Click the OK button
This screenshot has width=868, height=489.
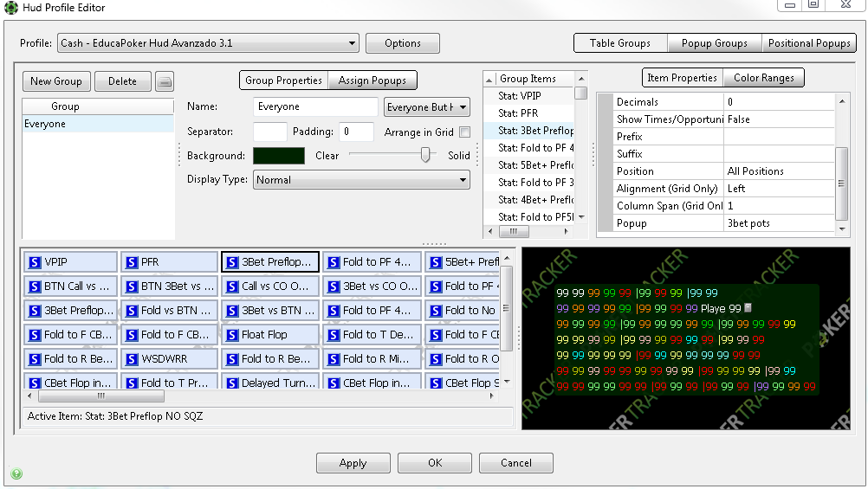point(435,463)
